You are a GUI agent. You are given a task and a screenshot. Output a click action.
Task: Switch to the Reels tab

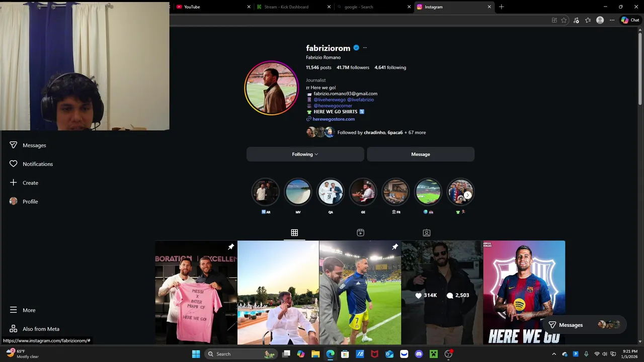pyautogui.click(x=360, y=232)
